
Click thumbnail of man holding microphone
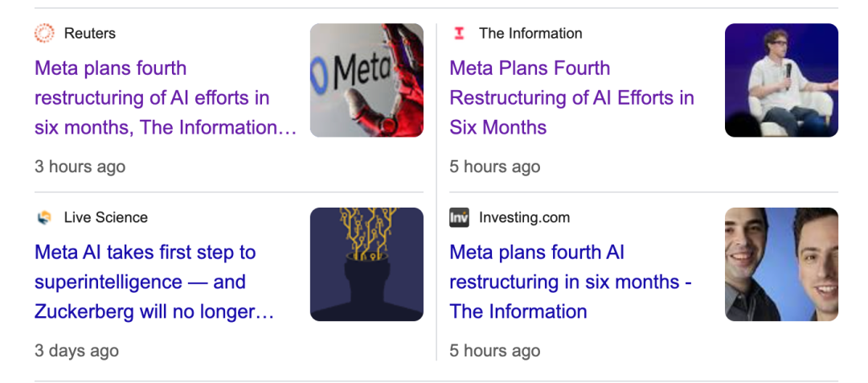coord(781,80)
